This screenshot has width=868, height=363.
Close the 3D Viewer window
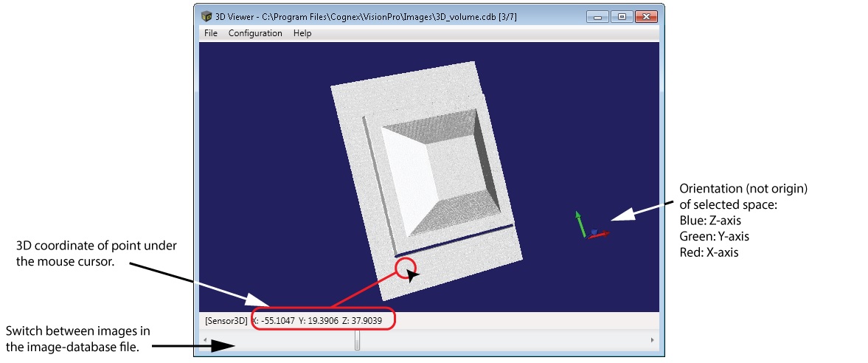[x=645, y=16]
